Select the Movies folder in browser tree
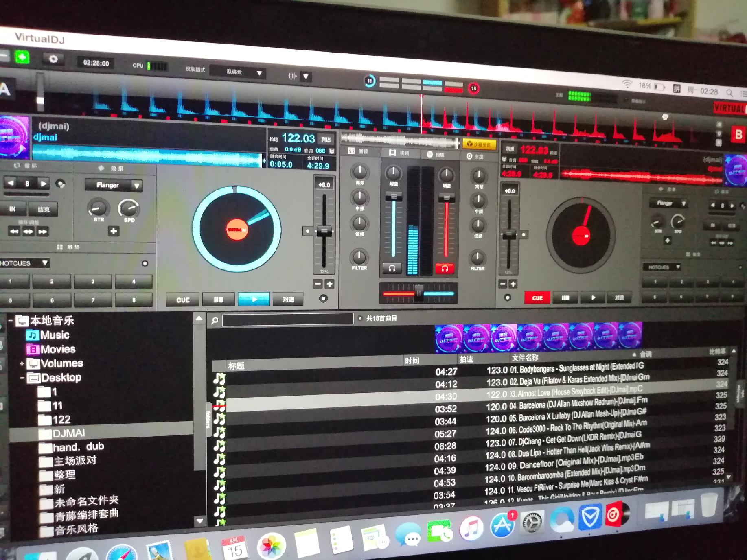747x560 pixels. pos(51,349)
